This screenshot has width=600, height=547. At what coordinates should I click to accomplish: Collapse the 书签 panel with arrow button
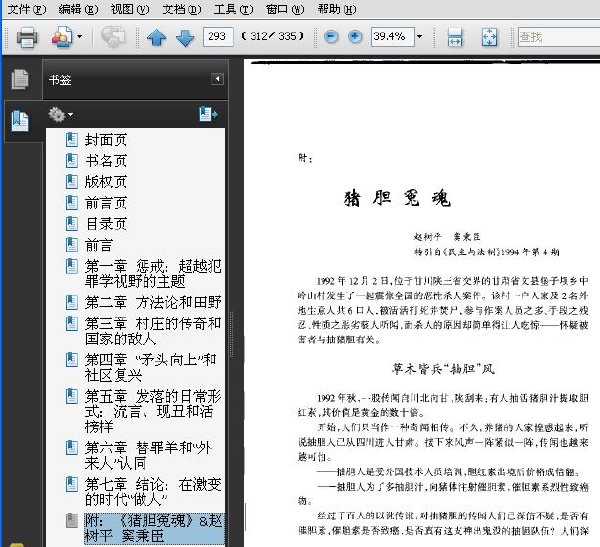pos(217,79)
